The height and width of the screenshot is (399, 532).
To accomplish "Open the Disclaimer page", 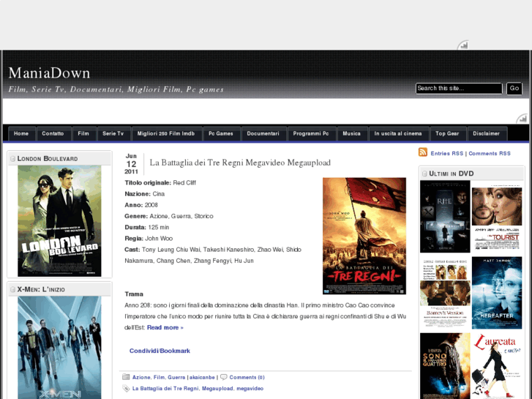I will pyautogui.click(x=487, y=133).
